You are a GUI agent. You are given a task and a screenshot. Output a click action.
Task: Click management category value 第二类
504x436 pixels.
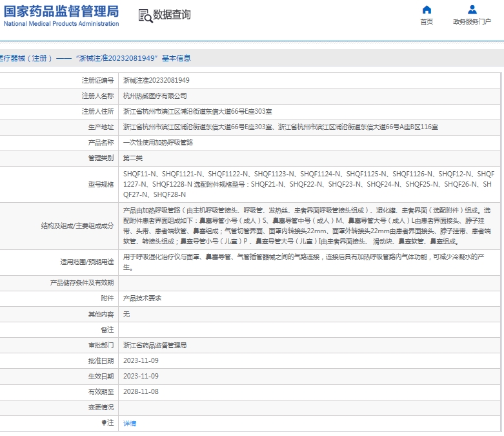tap(133, 158)
